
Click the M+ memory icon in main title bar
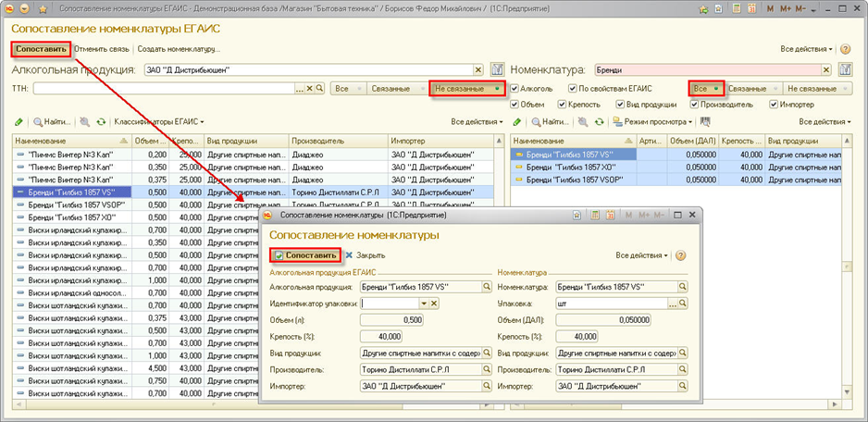(786, 9)
